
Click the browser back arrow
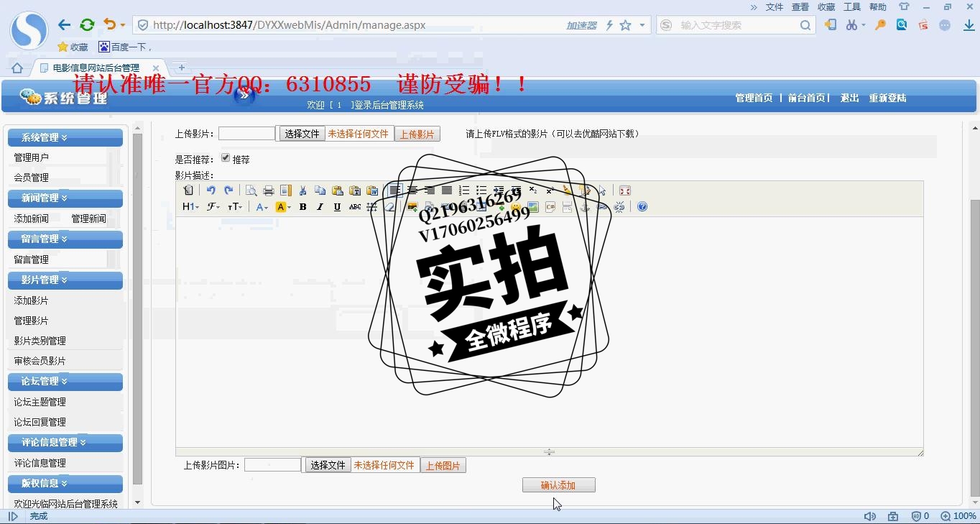[x=64, y=24]
